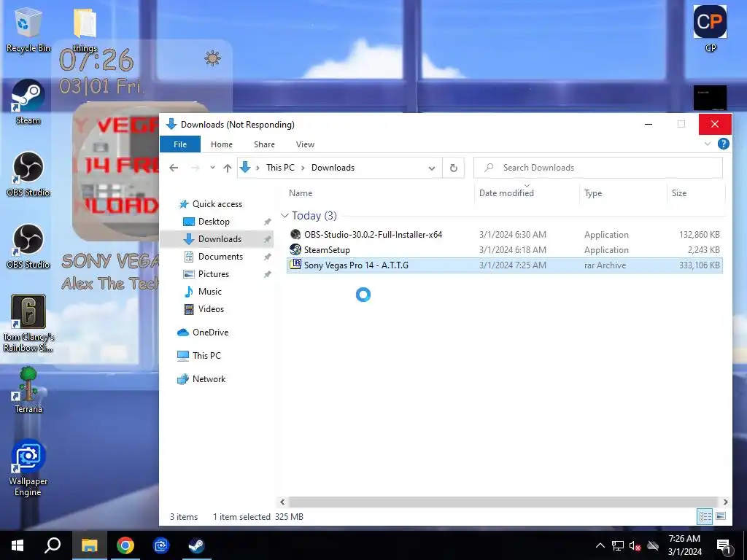747x560 pixels.
Task: Go up one folder level
Action: [228, 168]
